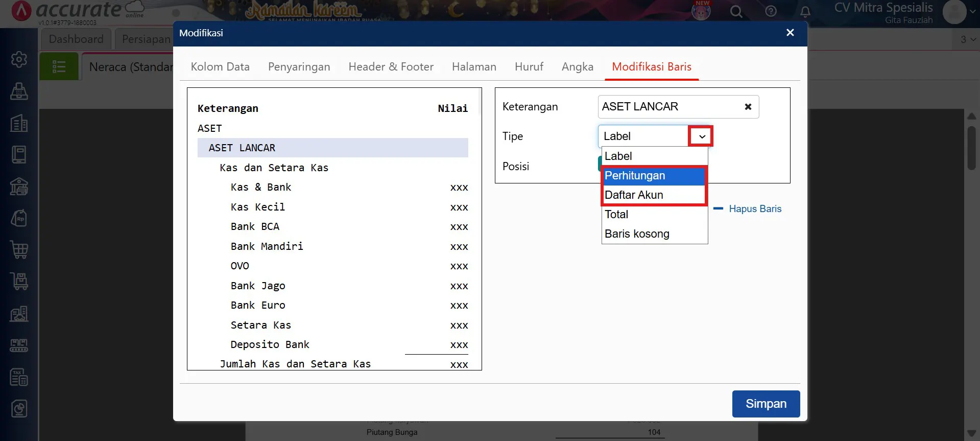
Task: Open the shopping cart module in the sidebar
Action: (x=19, y=250)
